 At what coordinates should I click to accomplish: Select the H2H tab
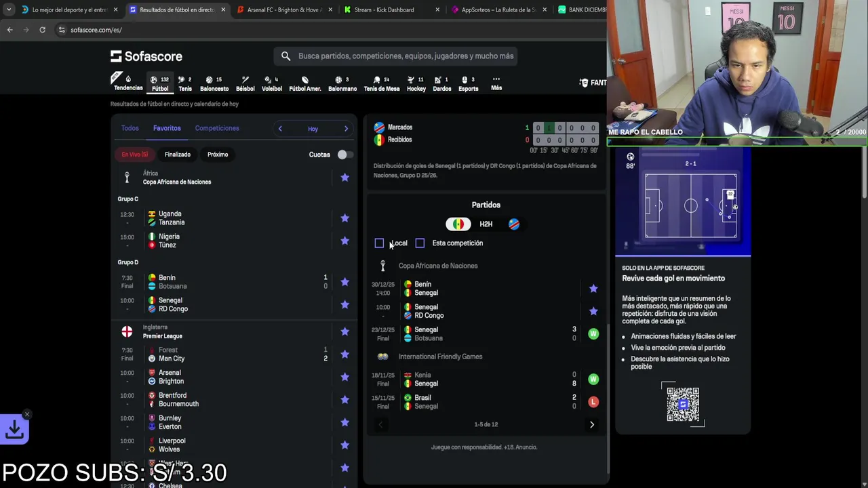(x=486, y=224)
